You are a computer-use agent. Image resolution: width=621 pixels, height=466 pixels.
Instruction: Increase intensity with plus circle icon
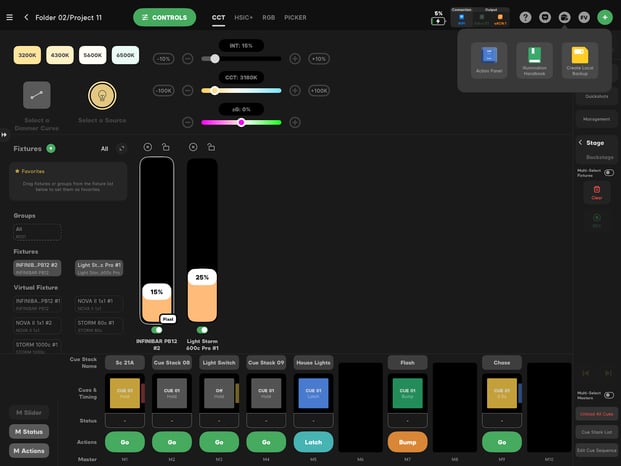tap(295, 59)
